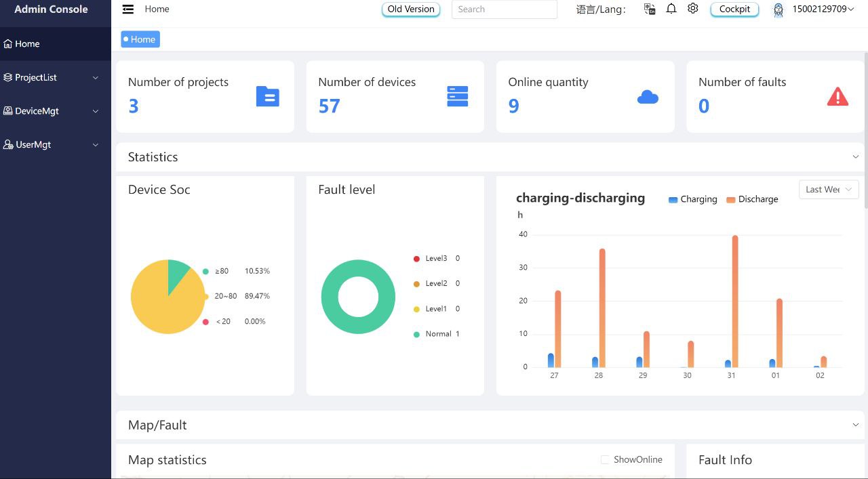Enable the ShowOnline checkbox

tap(605, 459)
